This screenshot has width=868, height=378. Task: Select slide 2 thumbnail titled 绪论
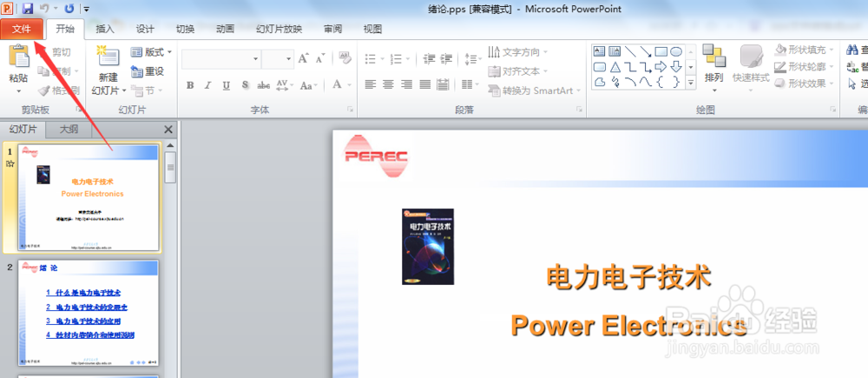89,313
